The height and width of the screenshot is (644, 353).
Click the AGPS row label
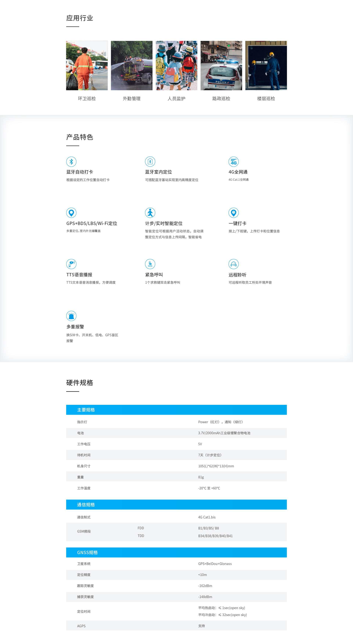81,626
